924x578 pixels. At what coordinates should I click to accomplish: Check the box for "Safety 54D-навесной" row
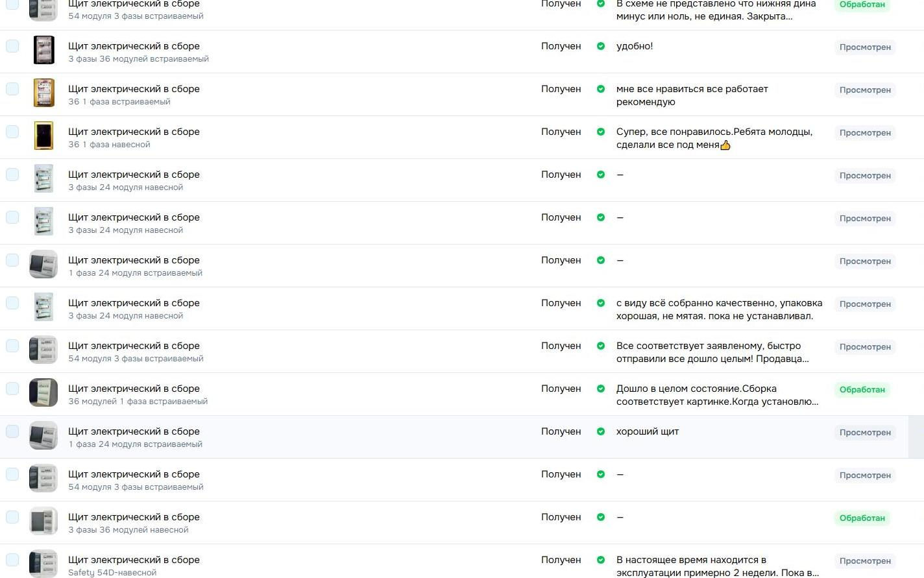tap(12, 560)
